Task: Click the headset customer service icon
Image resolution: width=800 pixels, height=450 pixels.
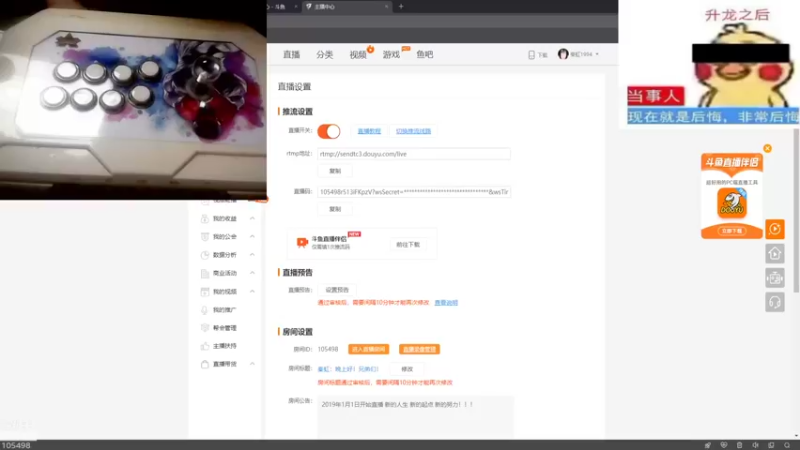Action: coord(774,303)
